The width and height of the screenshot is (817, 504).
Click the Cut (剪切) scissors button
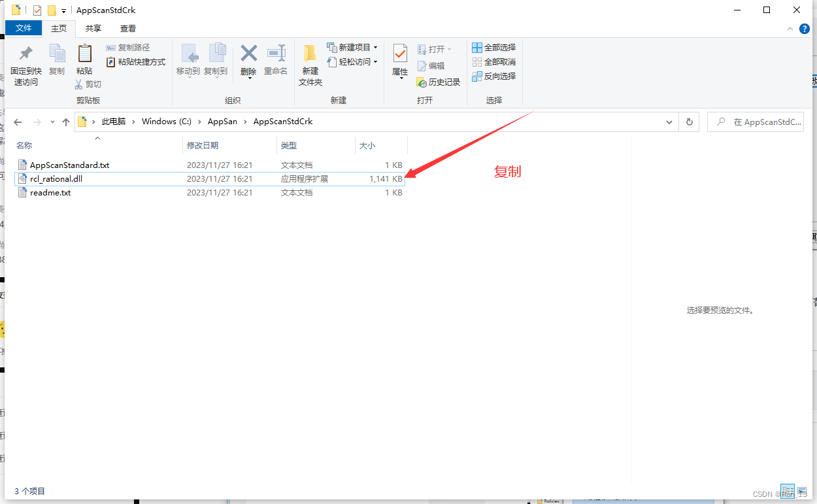click(x=88, y=84)
